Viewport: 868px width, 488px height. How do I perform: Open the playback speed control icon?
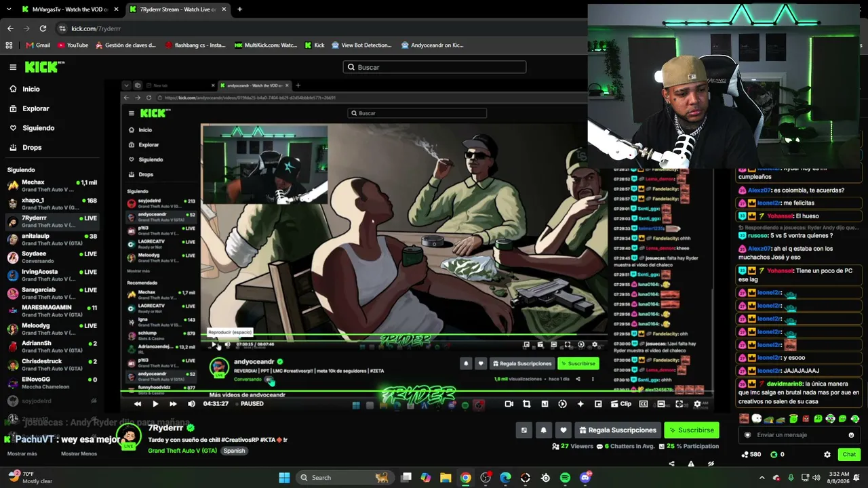[x=562, y=404]
